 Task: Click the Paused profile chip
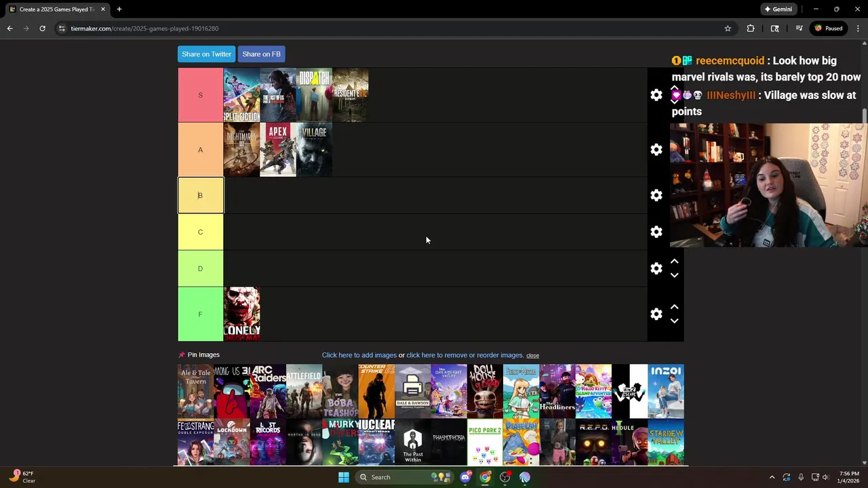click(x=828, y=28)
